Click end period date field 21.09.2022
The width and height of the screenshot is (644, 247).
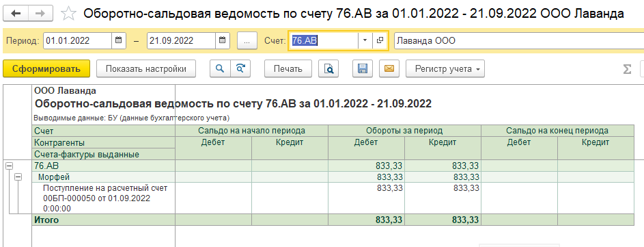[181, 41]
